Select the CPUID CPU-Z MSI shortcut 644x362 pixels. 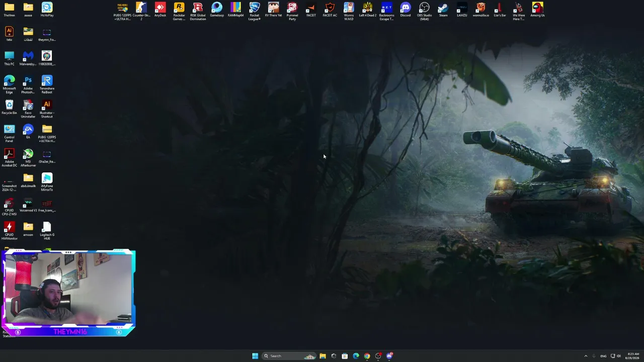tap(9, 207)
